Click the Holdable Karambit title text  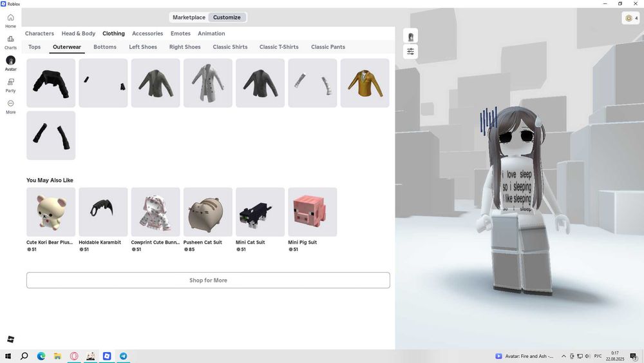100,242
